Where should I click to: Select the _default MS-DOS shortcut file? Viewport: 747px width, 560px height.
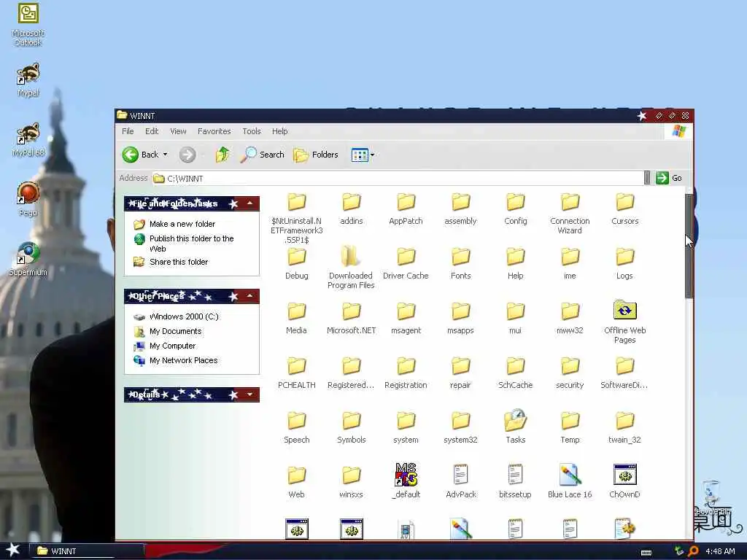[406, 481]
